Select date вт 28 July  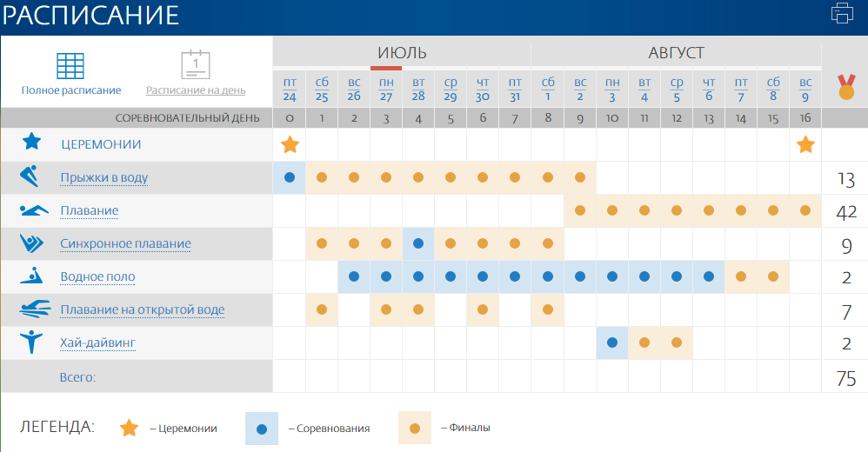point(418,89)
